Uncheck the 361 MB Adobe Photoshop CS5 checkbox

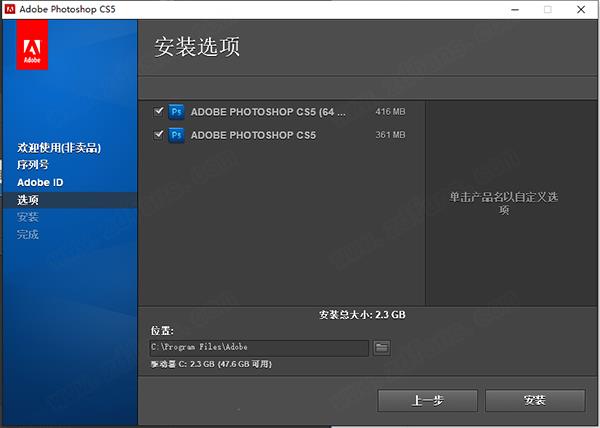pyautogui.click(x=158, y=135)
